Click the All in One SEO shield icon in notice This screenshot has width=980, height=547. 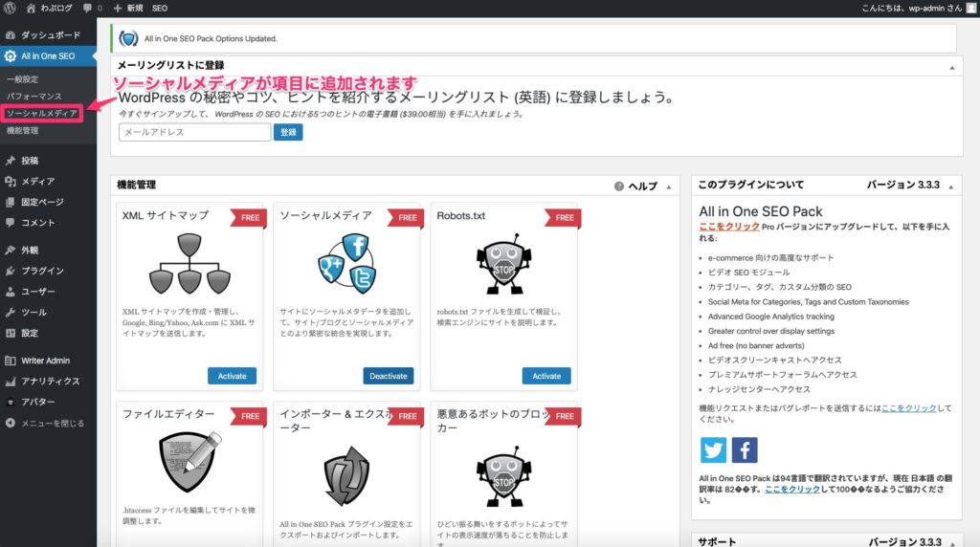[129, 38]
